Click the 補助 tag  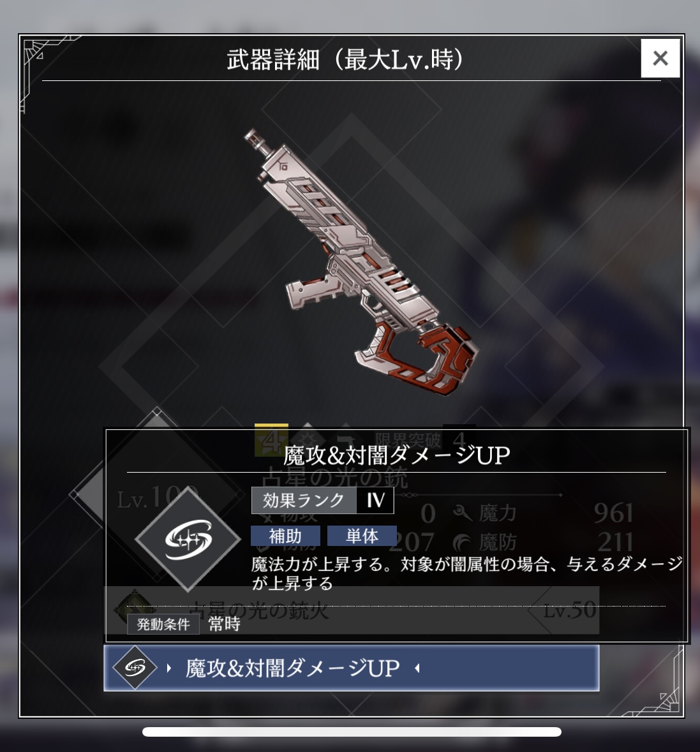[x=285, y=536]
